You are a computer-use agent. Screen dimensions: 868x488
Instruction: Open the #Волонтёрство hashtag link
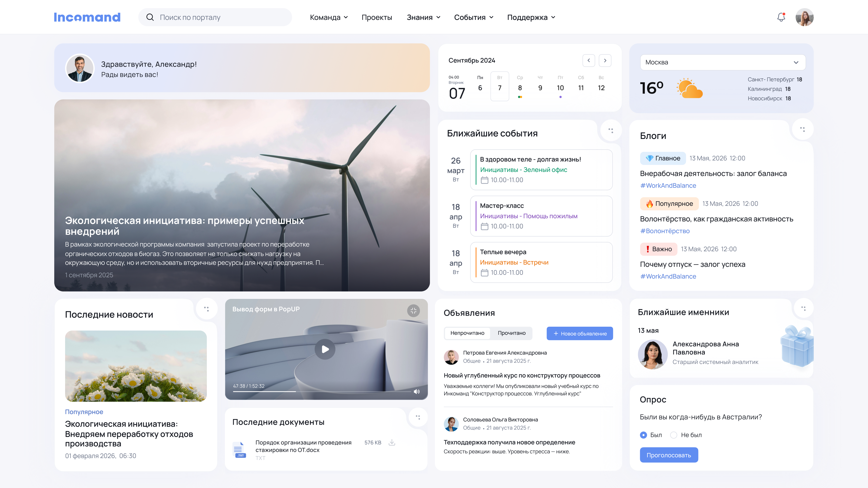665,231
